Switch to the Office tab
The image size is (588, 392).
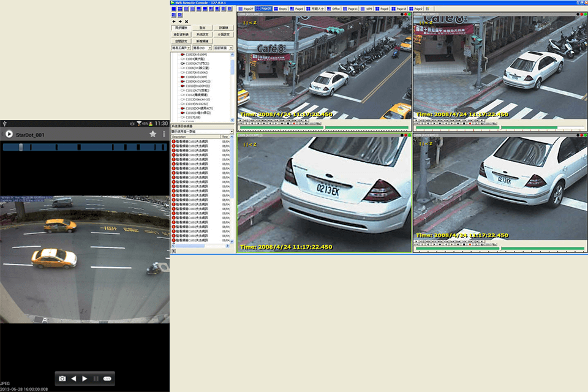point(333,9)
